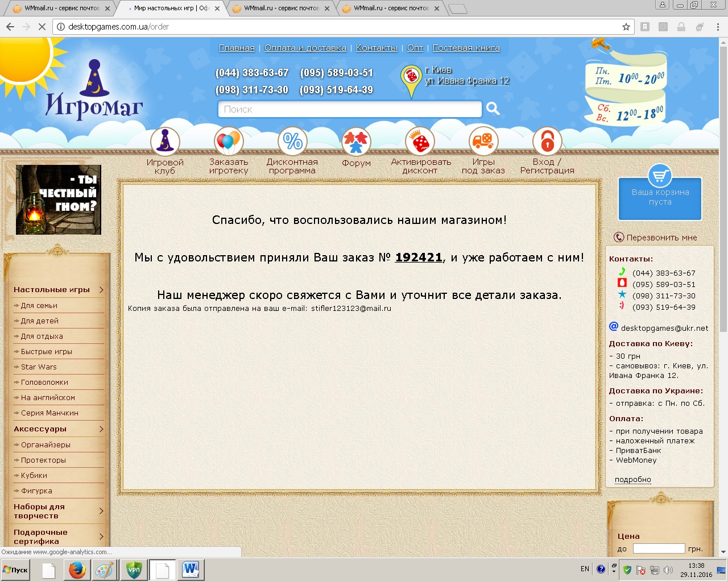Open the Быстрые игры category

click(47, 351)
